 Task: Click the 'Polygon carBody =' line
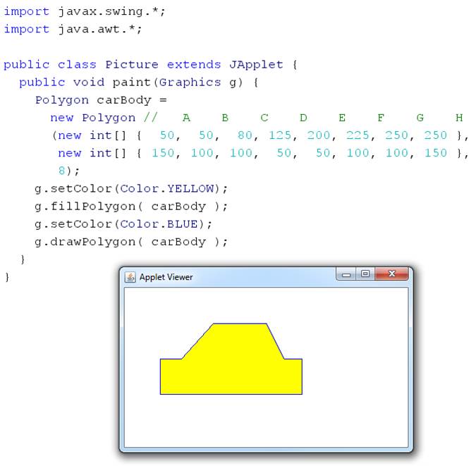coord(101,100)
